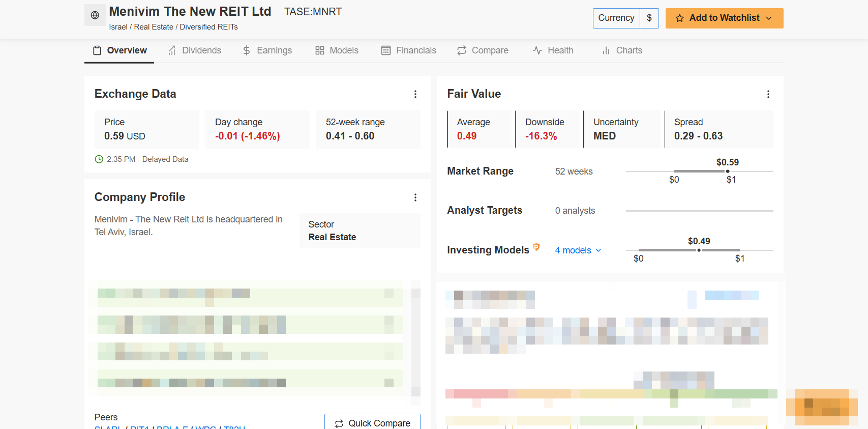This screenshot has height=429, width=868.
Task: Click the Quick Compare arrows icon
Action: [339, 423]
